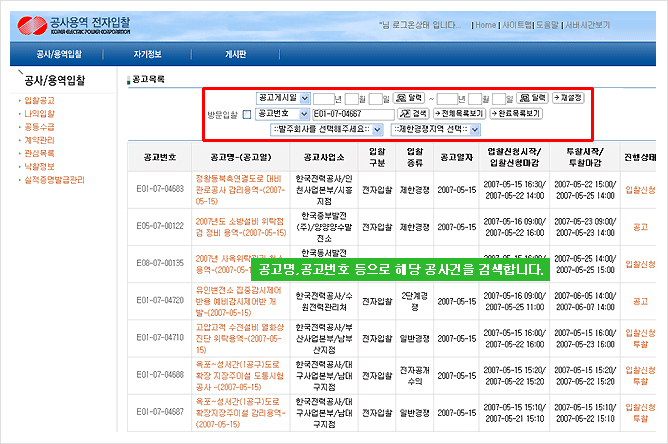
Task: Open the Home link in header
Action: [486, 25]
